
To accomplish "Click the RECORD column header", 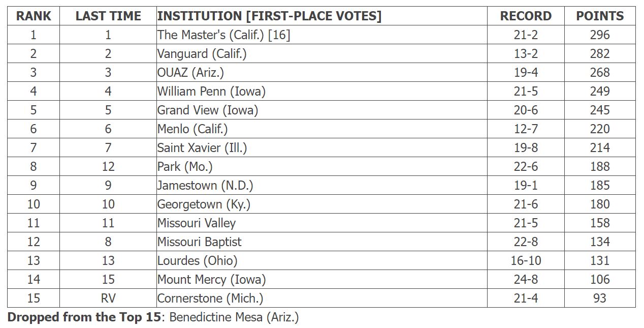I will pos(526,16).
